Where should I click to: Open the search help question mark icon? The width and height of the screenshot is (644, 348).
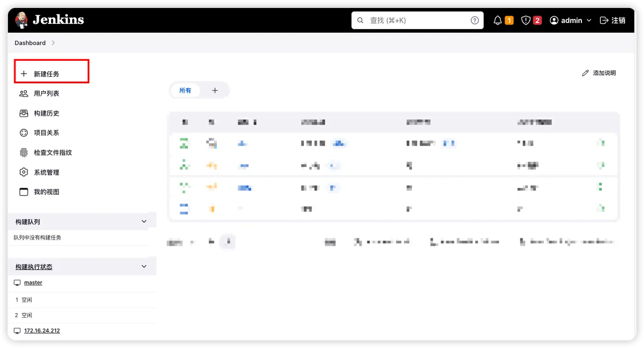[475, 20]
